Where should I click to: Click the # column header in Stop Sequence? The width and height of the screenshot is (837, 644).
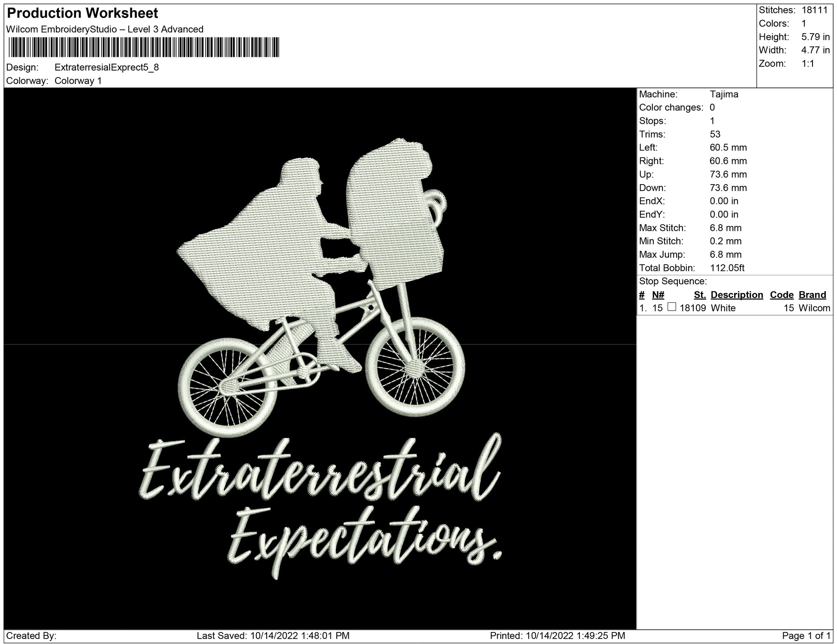click(642, 295)
